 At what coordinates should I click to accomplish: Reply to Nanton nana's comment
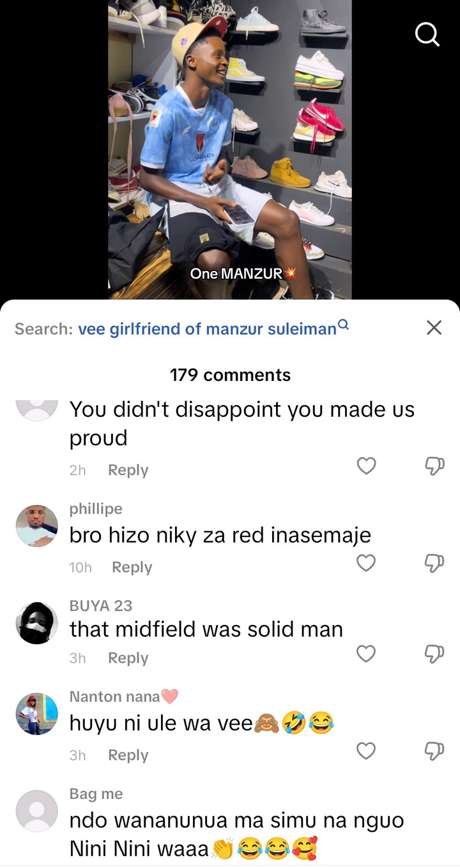128,755
